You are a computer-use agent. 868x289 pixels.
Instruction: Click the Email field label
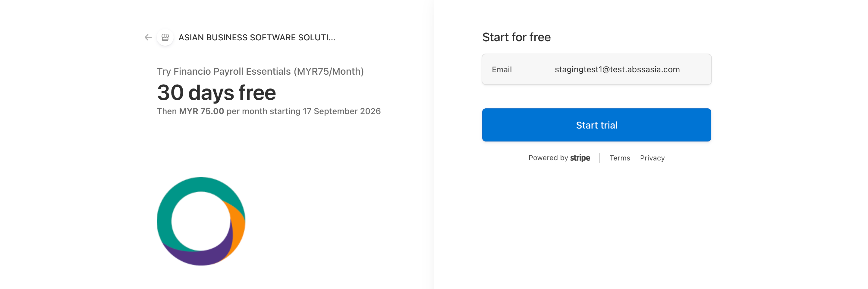point(502,69)
